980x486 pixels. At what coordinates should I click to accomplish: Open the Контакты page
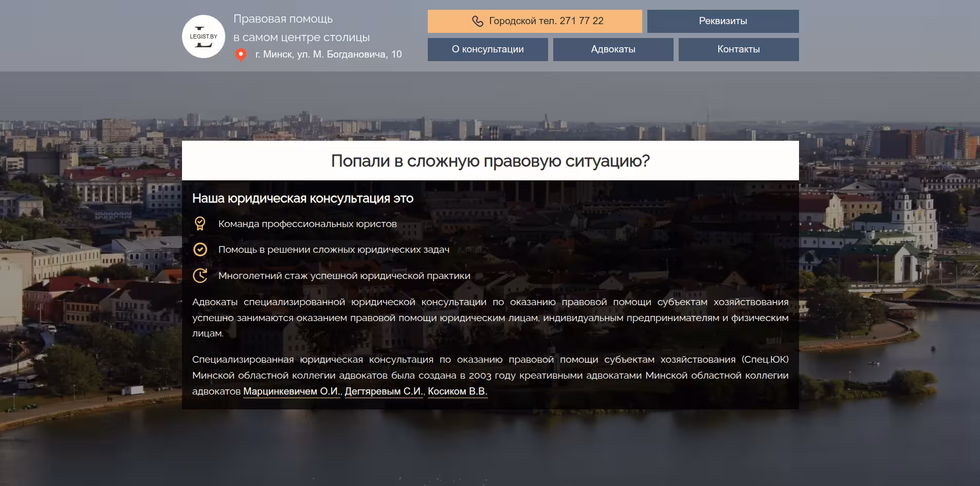(x=739, y=49)
